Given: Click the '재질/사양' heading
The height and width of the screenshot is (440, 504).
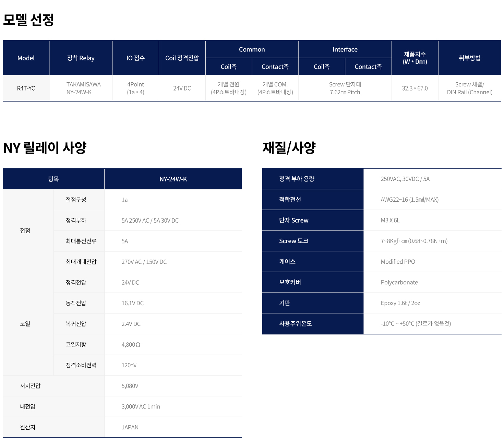Looking at the screenshot, I should [x=289, y=148].
